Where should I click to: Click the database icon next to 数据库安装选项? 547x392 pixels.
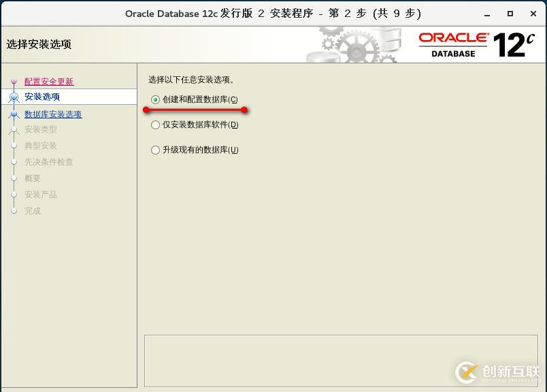14,114
